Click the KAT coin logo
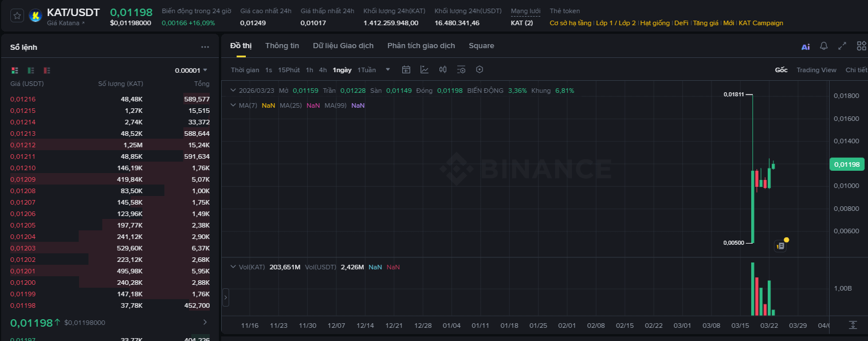 point(36,15)
